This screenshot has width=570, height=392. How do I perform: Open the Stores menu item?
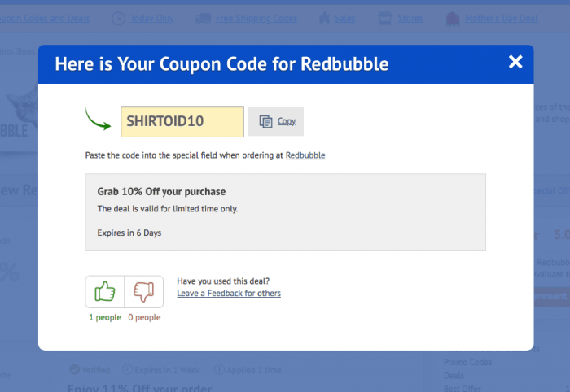[410, 18]
